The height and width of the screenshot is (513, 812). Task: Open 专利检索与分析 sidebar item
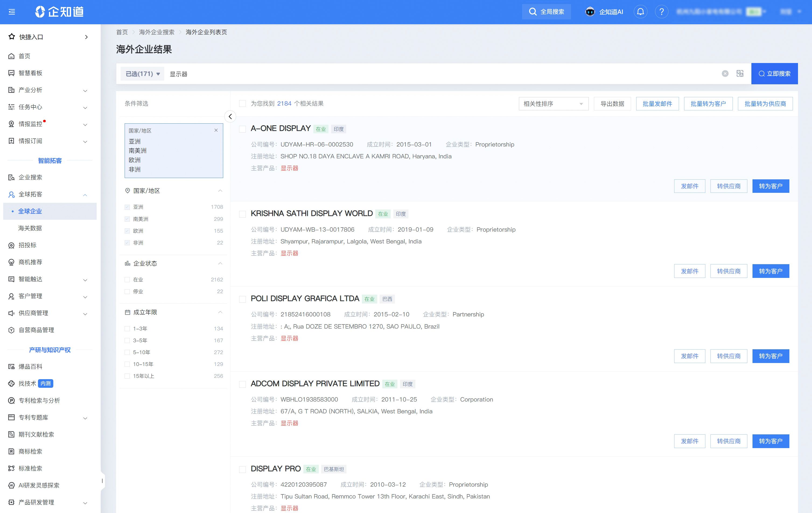(x=39, y=400)
